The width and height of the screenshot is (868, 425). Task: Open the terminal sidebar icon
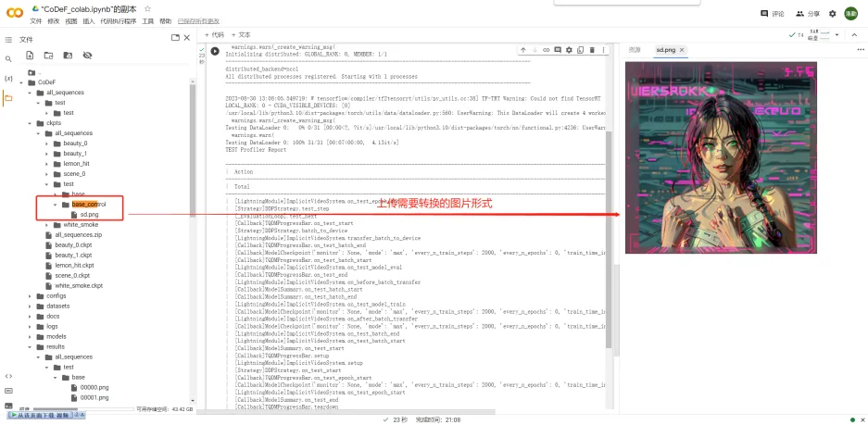8,406
